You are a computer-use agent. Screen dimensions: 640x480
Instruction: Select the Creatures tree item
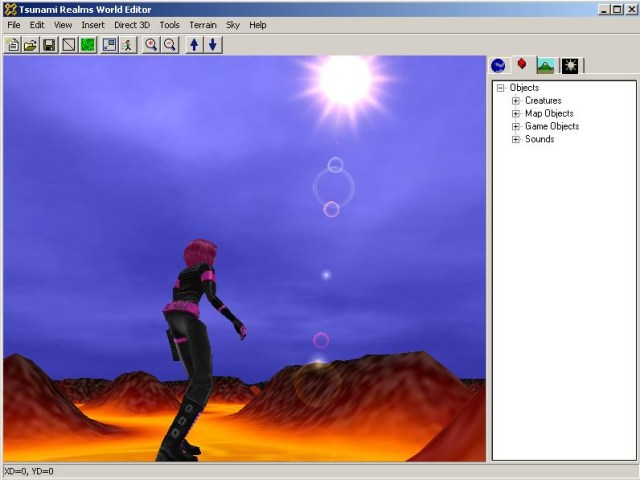(543, 100)
